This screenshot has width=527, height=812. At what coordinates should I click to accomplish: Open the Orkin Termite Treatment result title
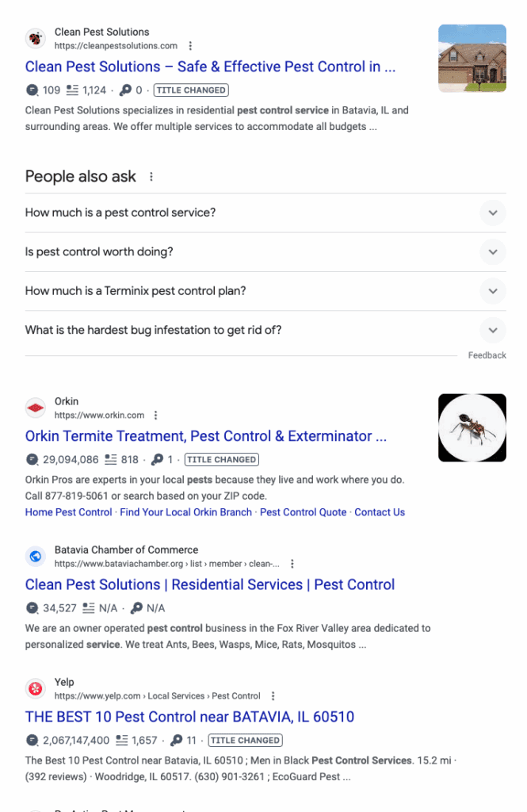[206, 436]
